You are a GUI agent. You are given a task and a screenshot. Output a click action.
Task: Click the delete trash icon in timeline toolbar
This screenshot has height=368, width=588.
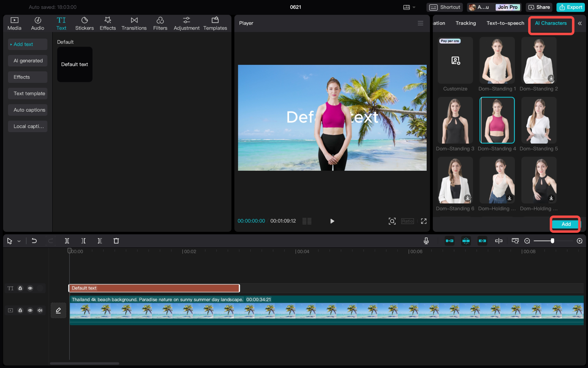pos(116,241)
